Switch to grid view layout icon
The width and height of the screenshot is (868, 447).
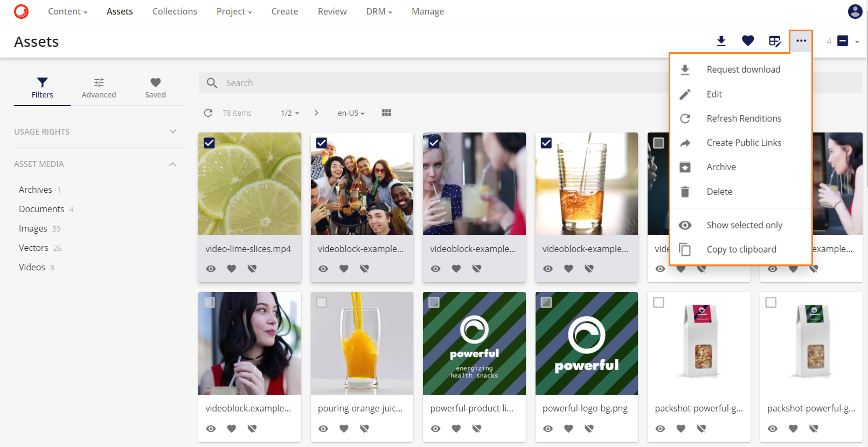click(386, 113)
